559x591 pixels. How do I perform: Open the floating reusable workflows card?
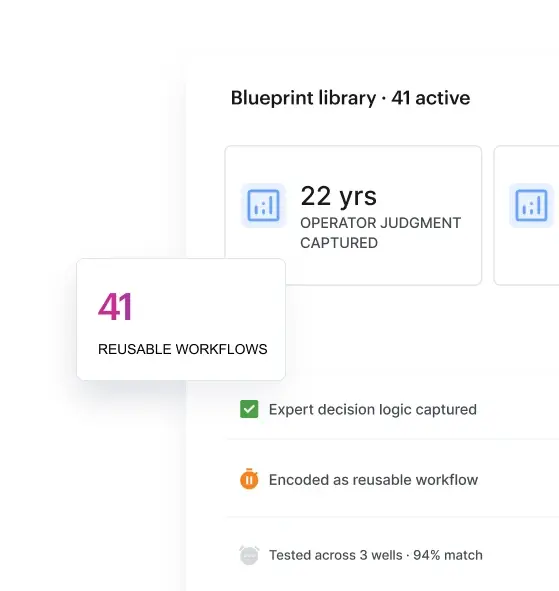(x=181, y=319)
